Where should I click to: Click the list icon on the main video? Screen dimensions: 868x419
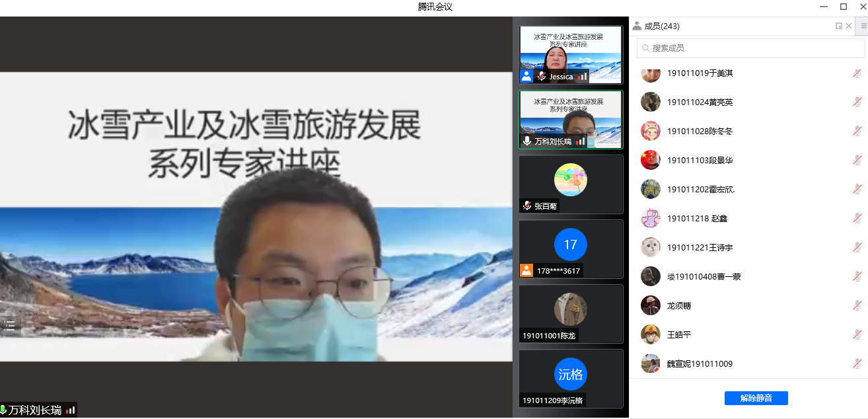(x=10, y=324)
